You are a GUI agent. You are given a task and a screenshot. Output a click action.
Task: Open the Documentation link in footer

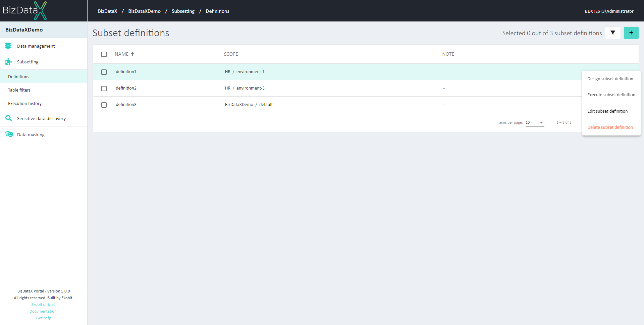click(43, 311)
